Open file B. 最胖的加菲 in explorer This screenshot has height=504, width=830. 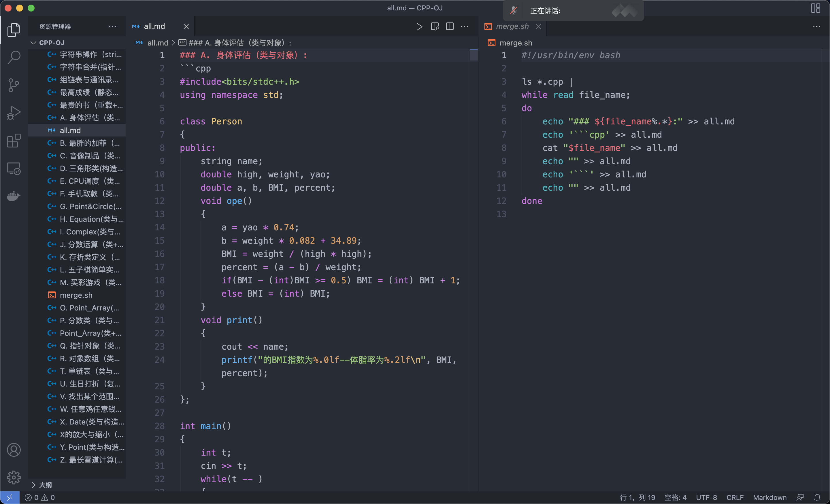click(76, 143)
